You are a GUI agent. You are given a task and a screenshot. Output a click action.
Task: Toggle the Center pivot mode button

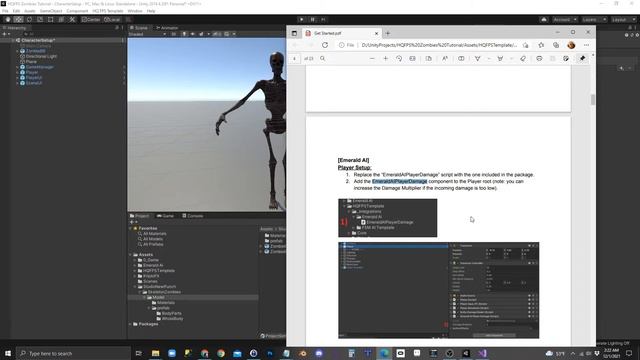tap(91, 20)
